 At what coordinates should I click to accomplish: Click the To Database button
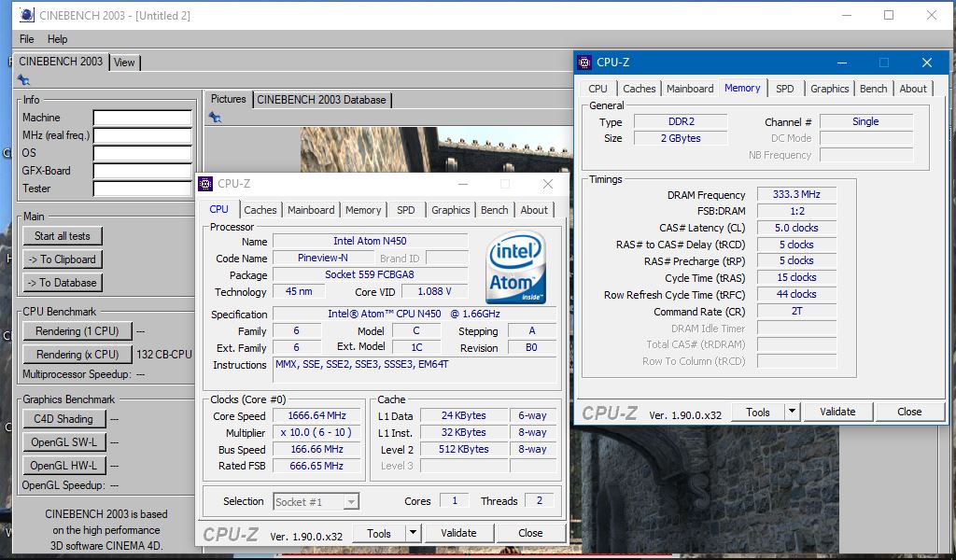(x=63, y=282)
